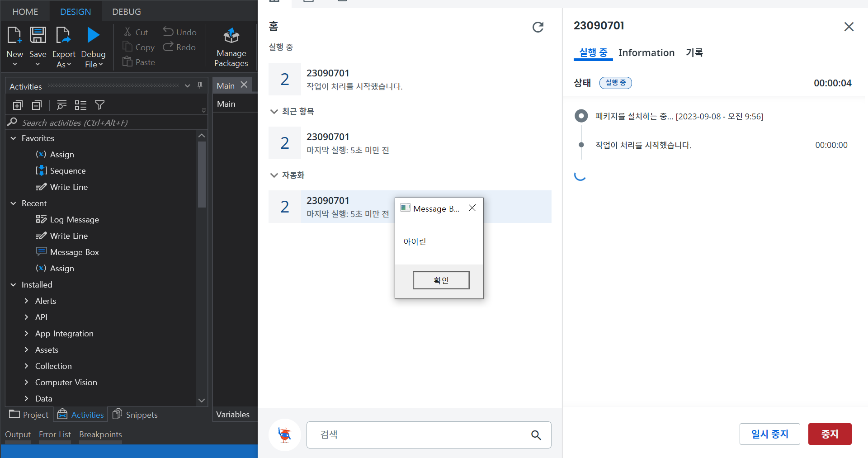Collapse the 자동화 section
Viewport: 868px width, 458px height.
coord(274,175)
